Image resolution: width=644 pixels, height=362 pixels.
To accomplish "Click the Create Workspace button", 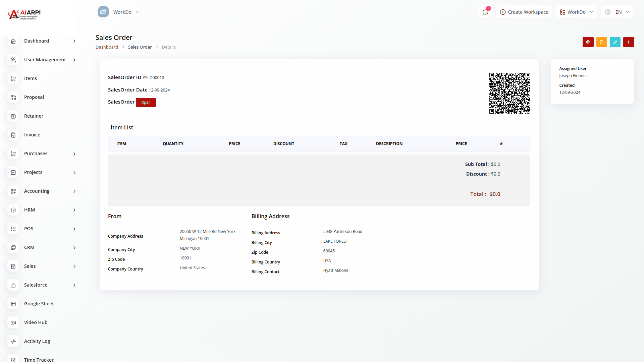I will tap(524, 12).
